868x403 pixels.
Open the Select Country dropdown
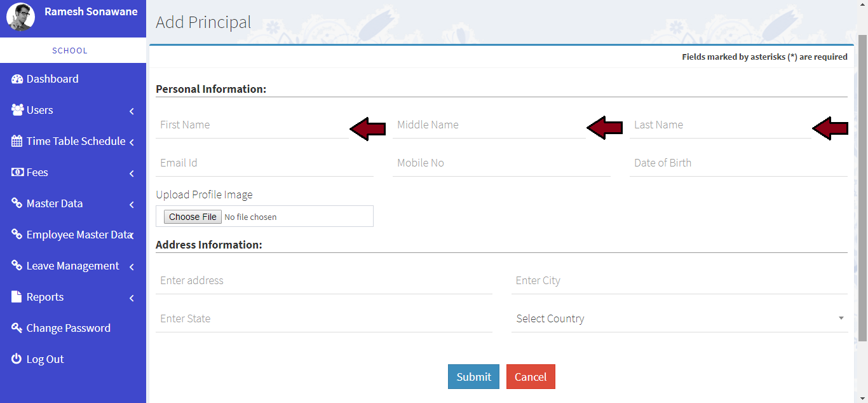click(x=679, y=318)
